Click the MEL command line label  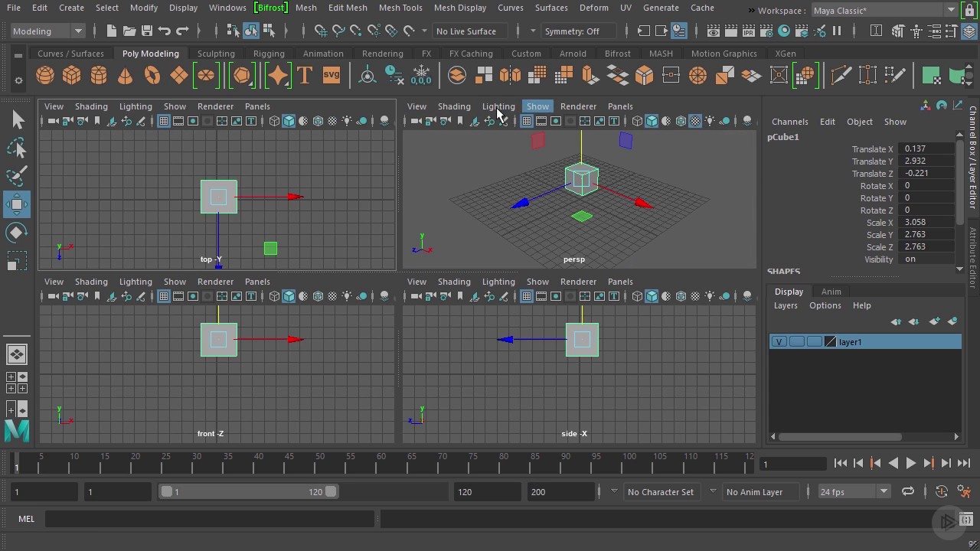pyautogui.click(x=26, y=518)
